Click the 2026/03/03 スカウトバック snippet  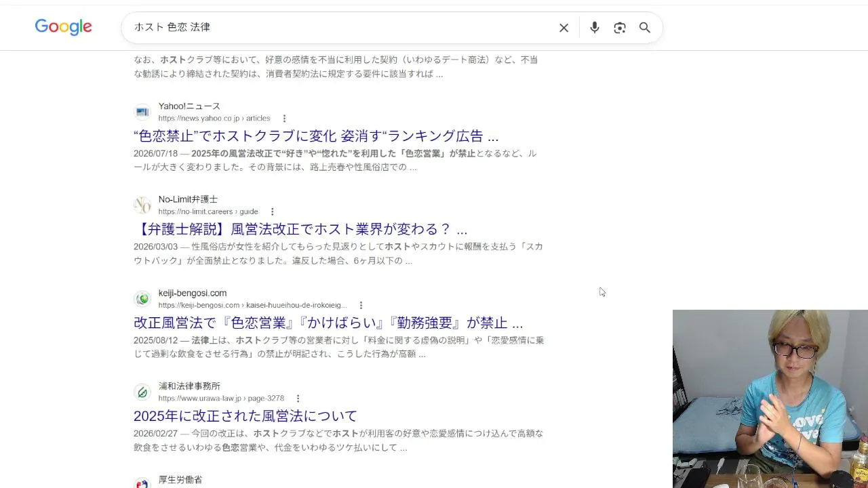click(x=338, y=253)
